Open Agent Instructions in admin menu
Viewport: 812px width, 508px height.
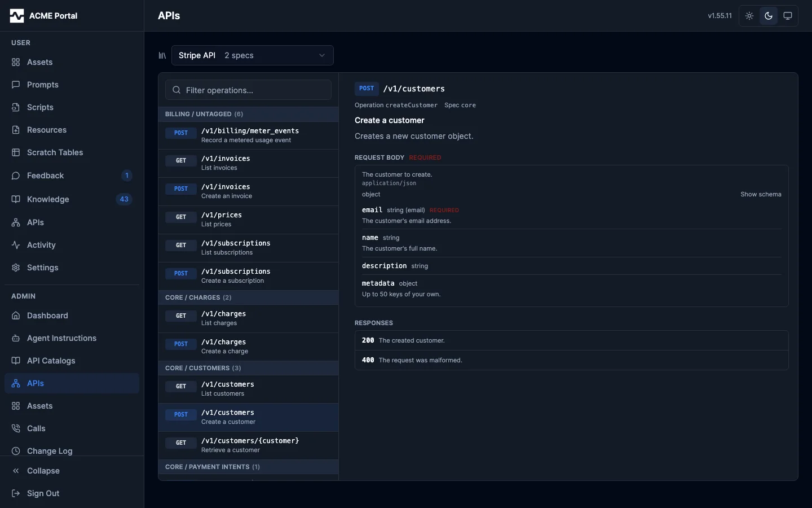(72, 338)
